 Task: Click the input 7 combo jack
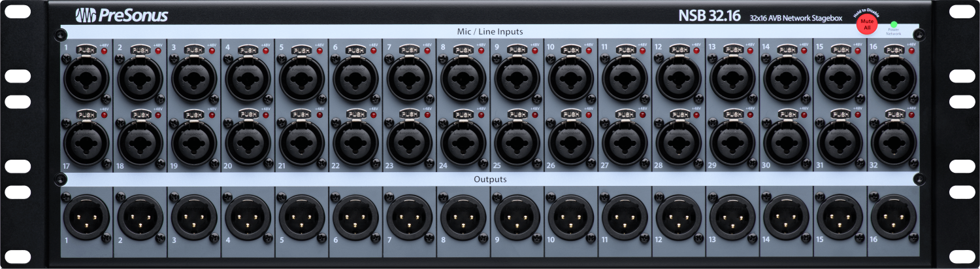pos(410,78)
